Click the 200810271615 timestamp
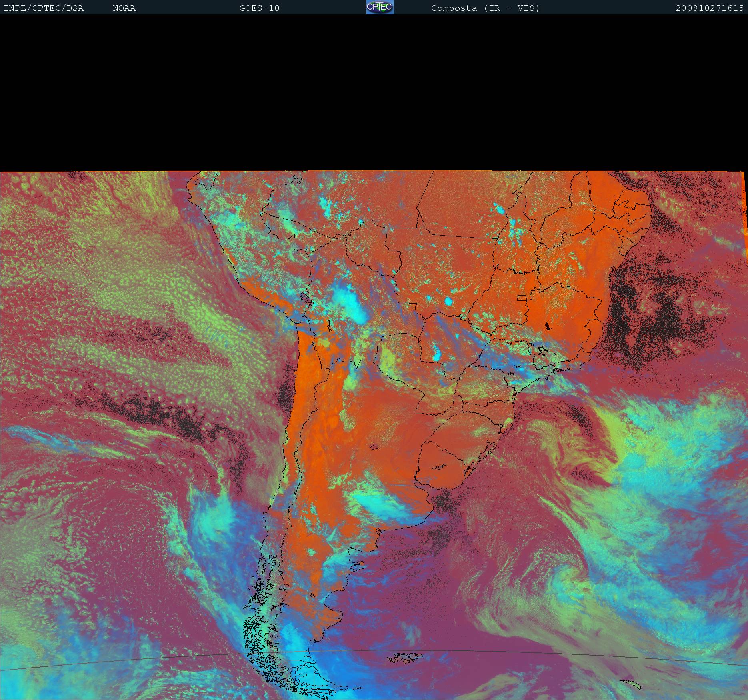Screen dimensions: 748x700 point(709,8)
